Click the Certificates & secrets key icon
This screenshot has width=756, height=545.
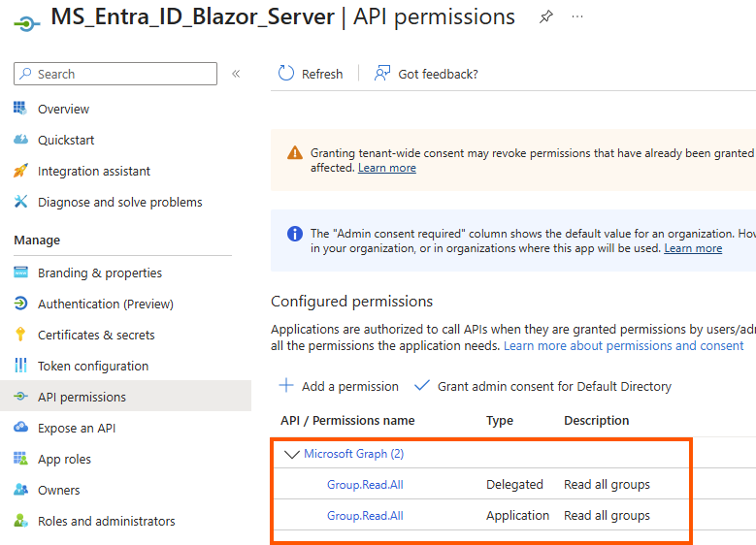pos(20,334)
